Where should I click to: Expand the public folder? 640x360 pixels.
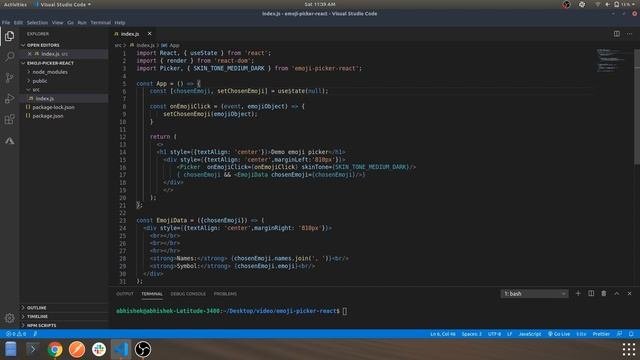[40, 81]
